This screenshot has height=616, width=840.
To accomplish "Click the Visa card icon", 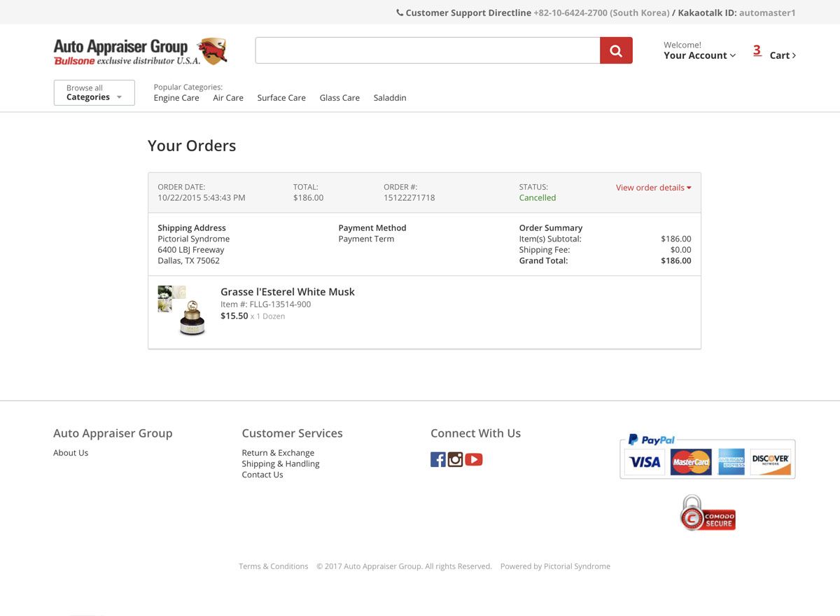I will coord(644,462).
